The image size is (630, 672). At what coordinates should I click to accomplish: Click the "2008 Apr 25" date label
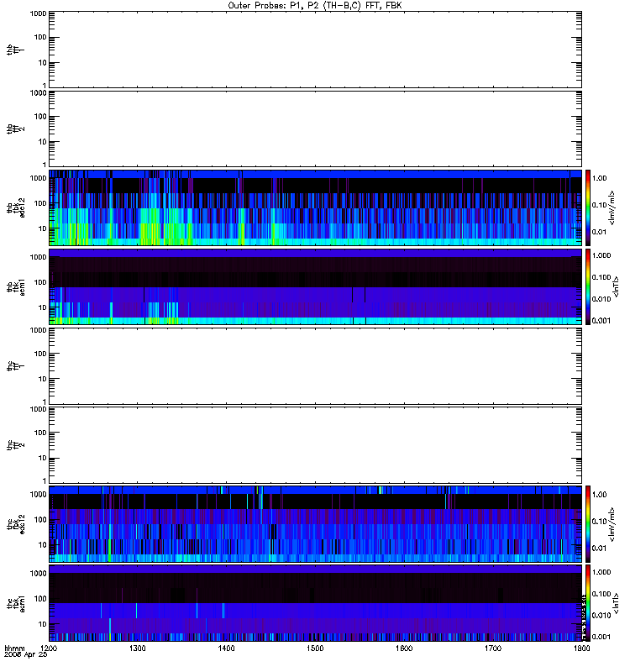click(x=25, y=654)
